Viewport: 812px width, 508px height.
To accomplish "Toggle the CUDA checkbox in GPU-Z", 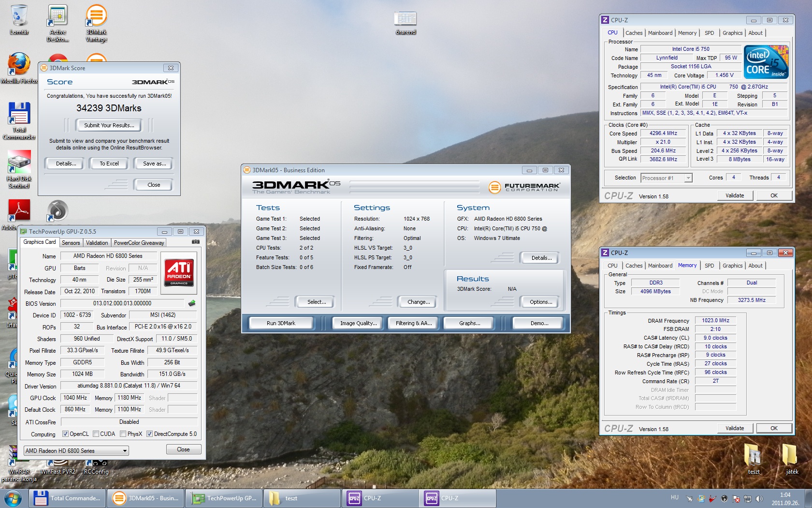I will tap(96, 434).
